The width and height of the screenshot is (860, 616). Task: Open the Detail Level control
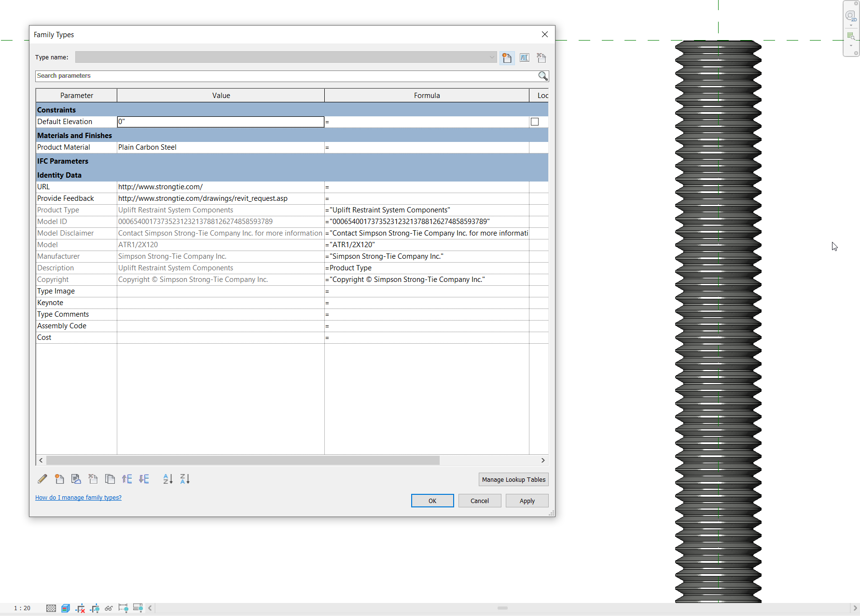[51, 608]
